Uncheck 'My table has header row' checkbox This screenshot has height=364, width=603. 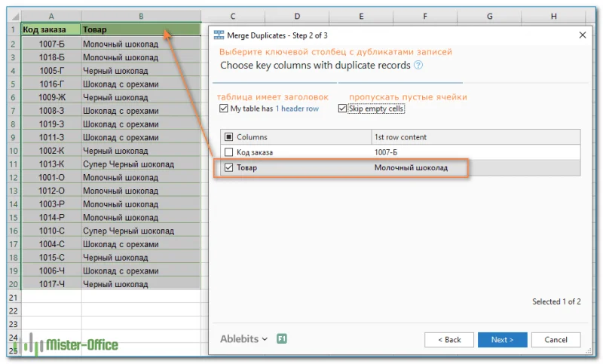pos(224,109)
